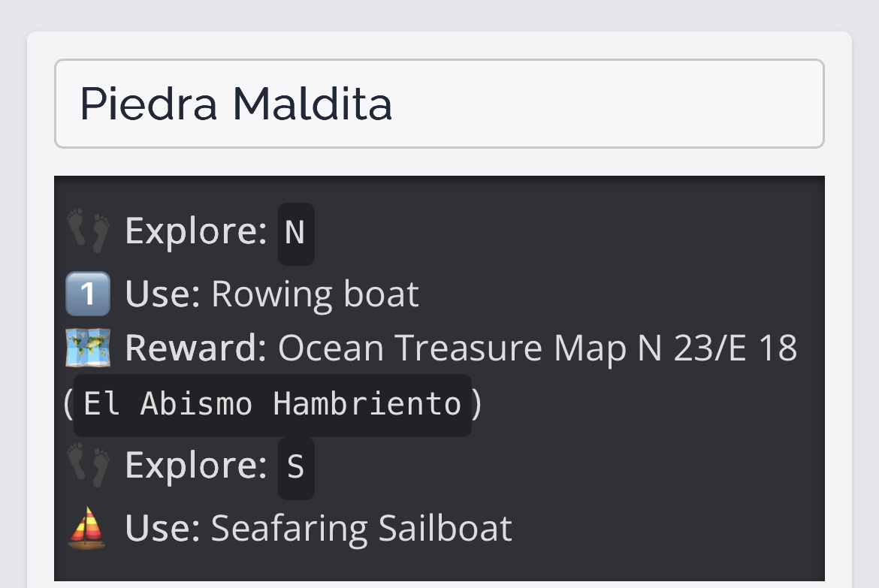
Task: Click the closing parenthesis after Hambriento
Action: point(477,405)
